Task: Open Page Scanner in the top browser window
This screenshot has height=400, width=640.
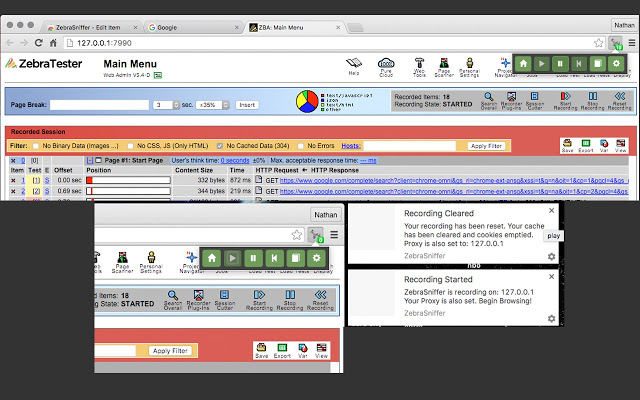Action: pyautogui.click(x=444, y=67)
